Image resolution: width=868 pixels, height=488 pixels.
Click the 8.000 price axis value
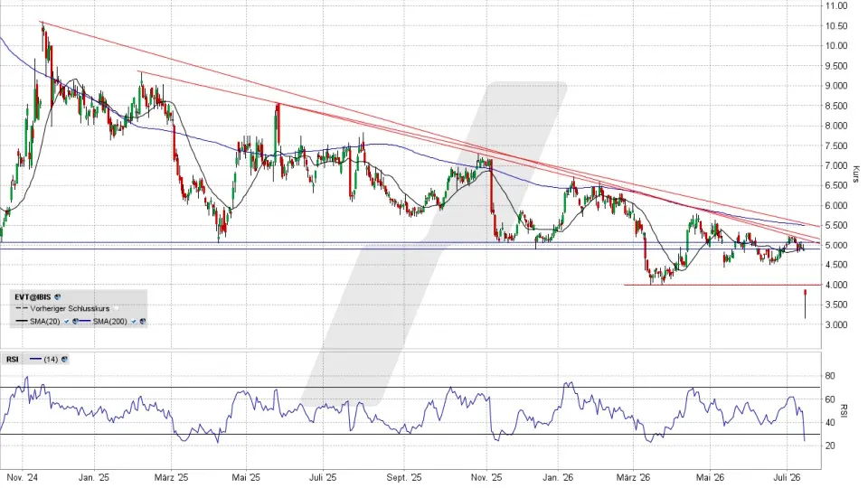coord(836,126)
